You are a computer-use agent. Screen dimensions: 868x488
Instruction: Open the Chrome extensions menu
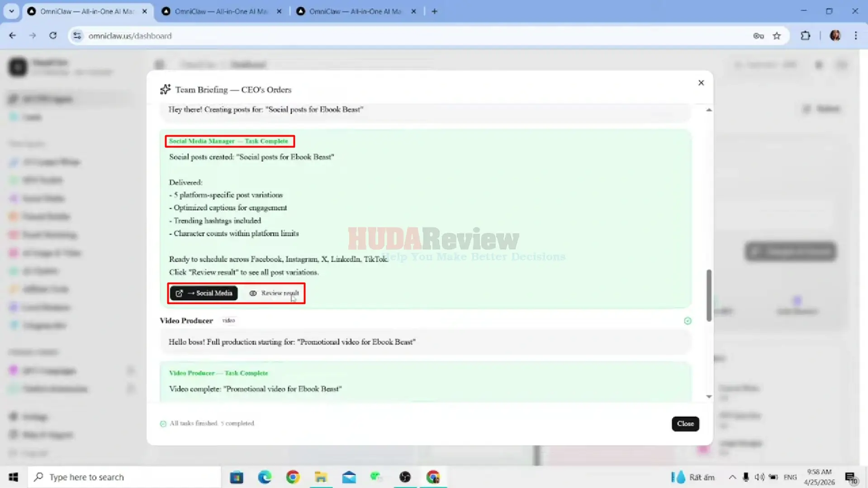[x=806, y=36]
